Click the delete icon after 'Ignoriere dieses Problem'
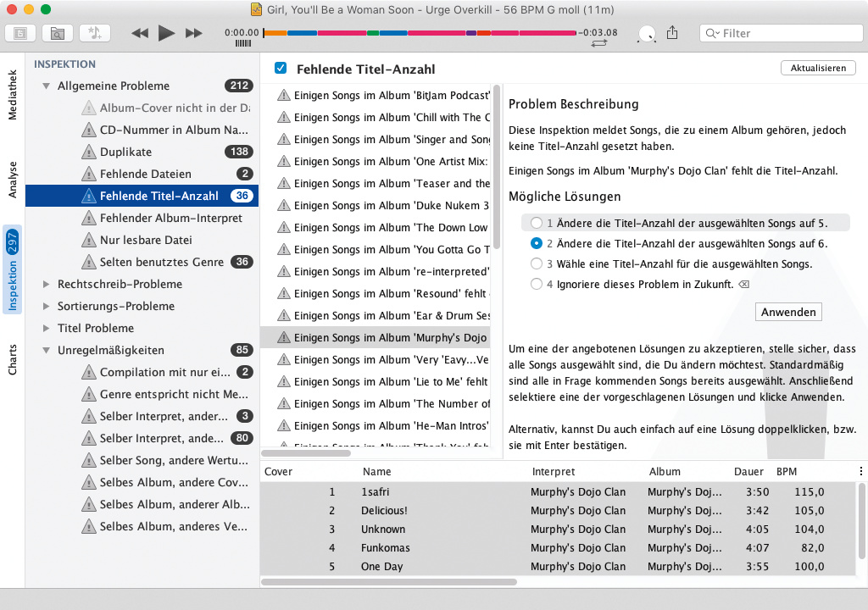Image resolution: width=868 pixels, height=610 pixels. pos(743,285)
